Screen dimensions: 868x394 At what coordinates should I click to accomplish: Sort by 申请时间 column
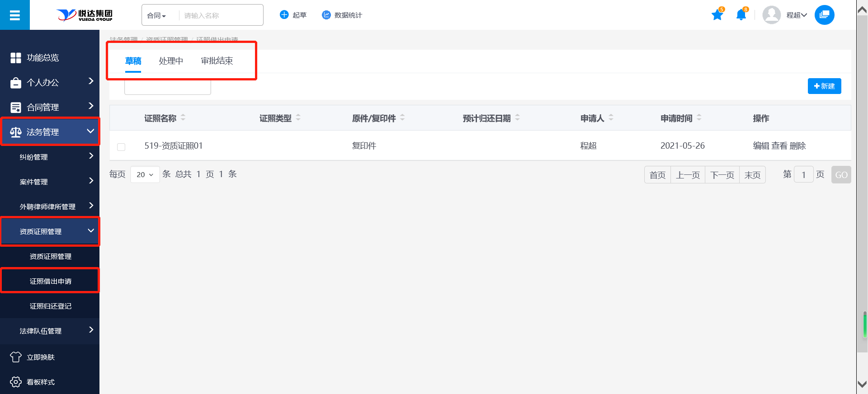(699, 118)
